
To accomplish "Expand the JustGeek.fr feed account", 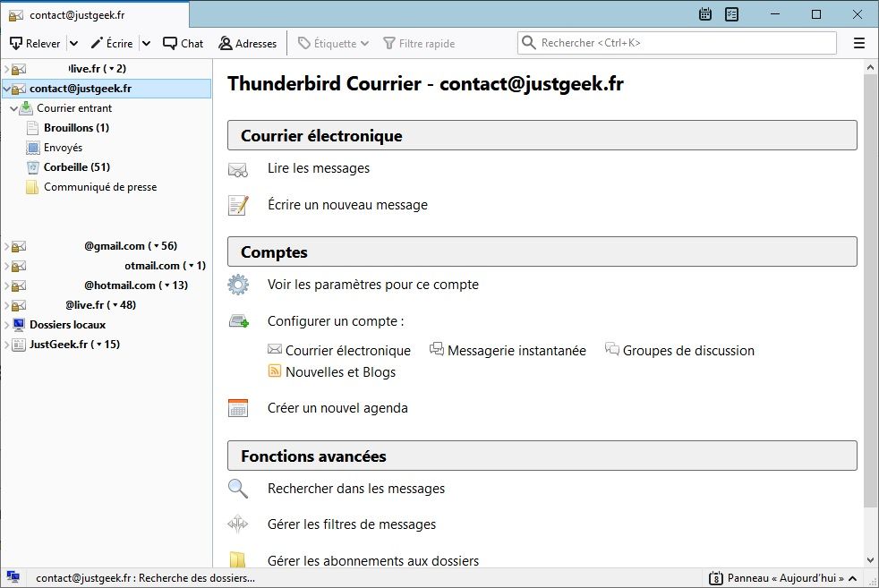I will (6, 345).
